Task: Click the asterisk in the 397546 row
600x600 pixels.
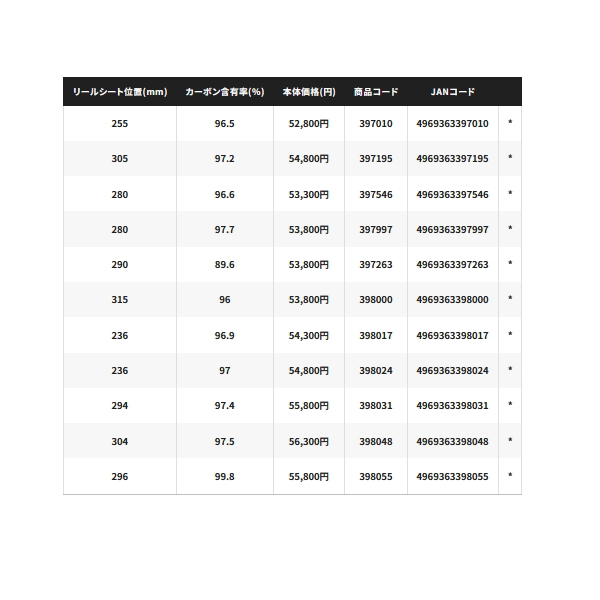Action: click(510, 193)
